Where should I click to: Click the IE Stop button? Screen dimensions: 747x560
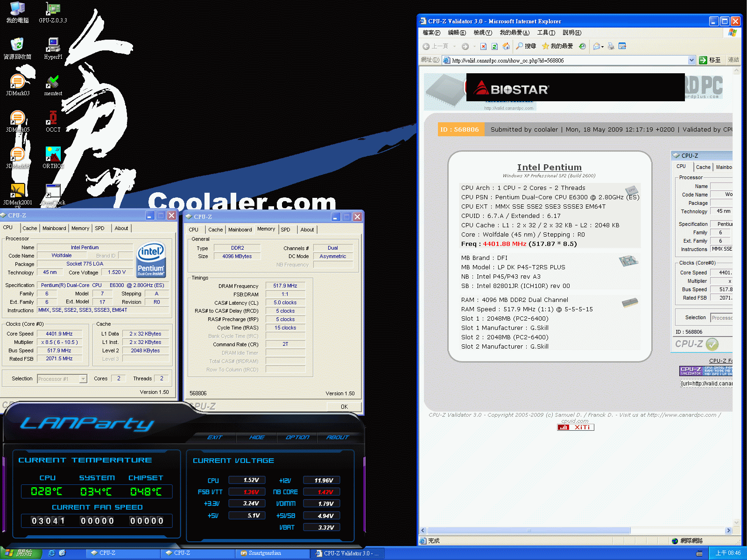[x=483, y=46]
